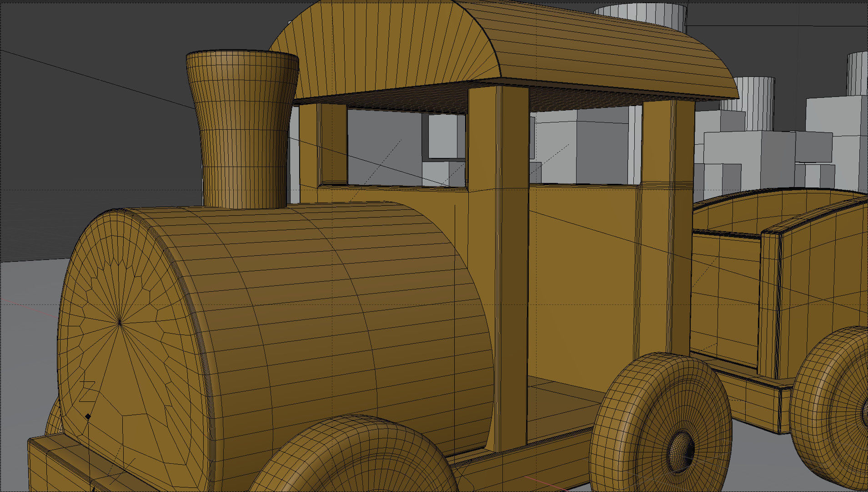Select the diamond-shaped light marker near the Z label
The width and height of the screenshot is (868, 492).
(88, 416)
